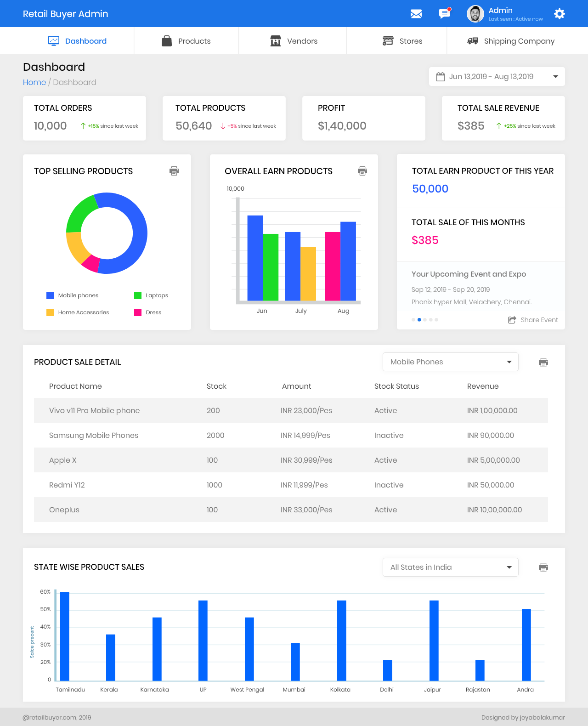Click the Home breadcrumb link

[34, 82]
